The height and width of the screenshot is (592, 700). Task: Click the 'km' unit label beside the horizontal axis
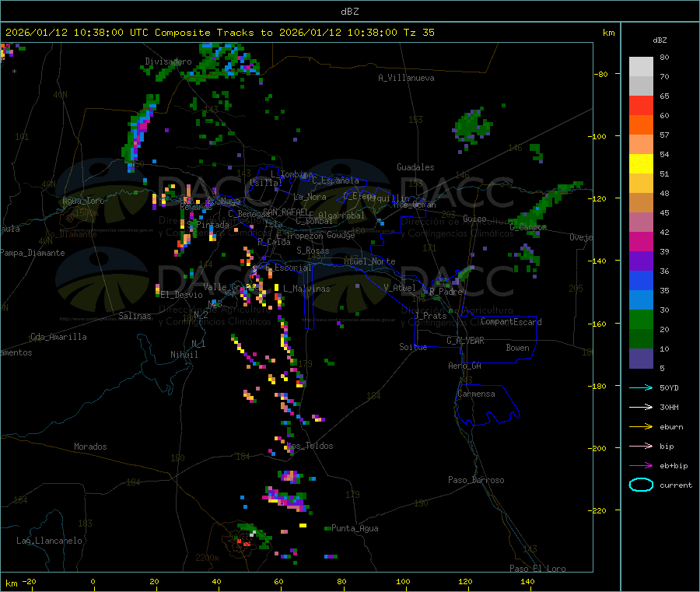click(x=11, y=583)
